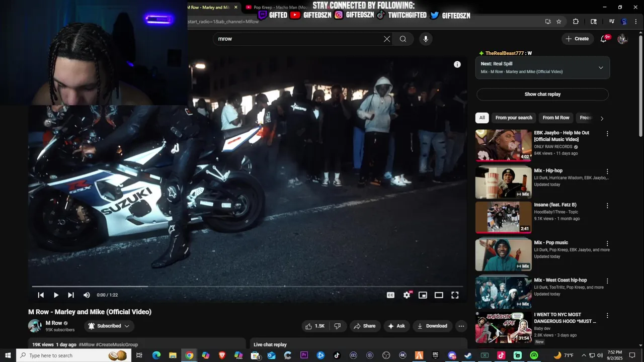Viewport: 644px width, 362px height.
Task: Select the From your search chip
Action: tap(514, 118)
